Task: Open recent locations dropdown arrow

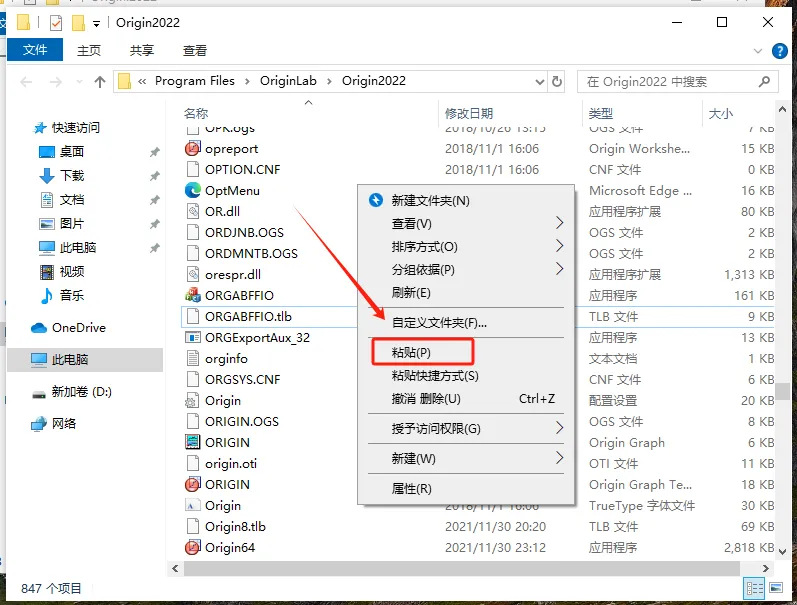Action: (x=79, y=82)
